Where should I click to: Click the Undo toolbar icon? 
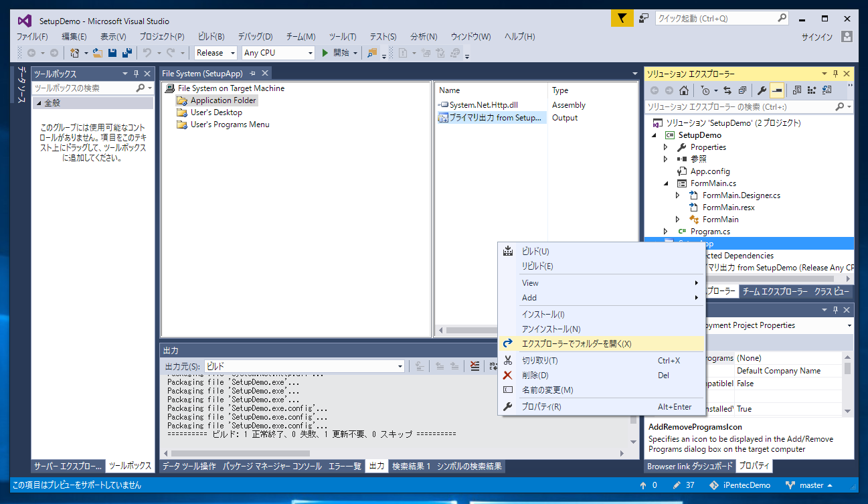[147, 53]
